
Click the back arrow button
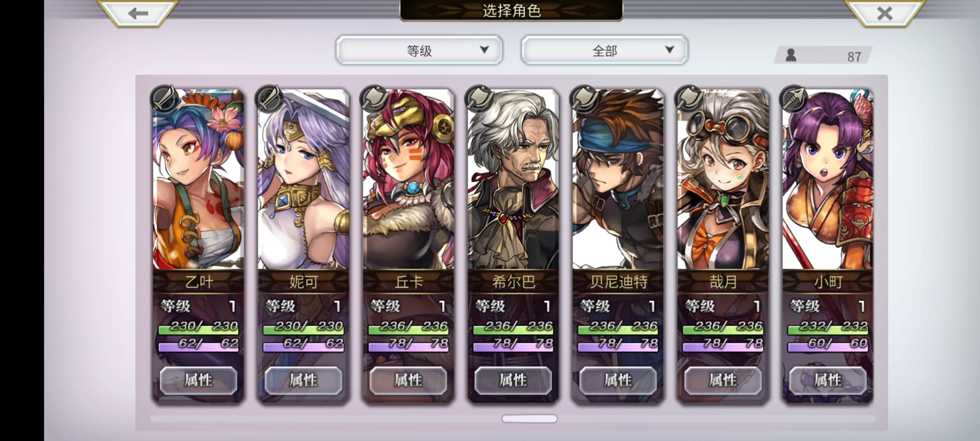138,13
